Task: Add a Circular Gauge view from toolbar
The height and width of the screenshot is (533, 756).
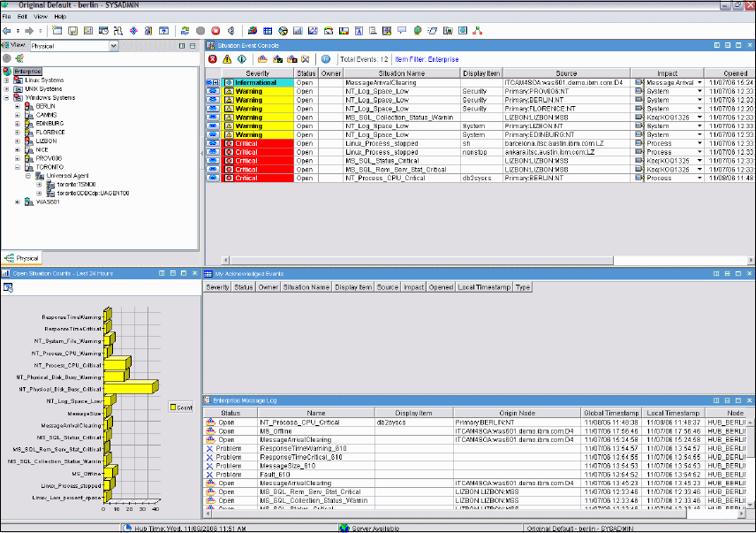Action: pyautogui.click(x=329, y=31)
